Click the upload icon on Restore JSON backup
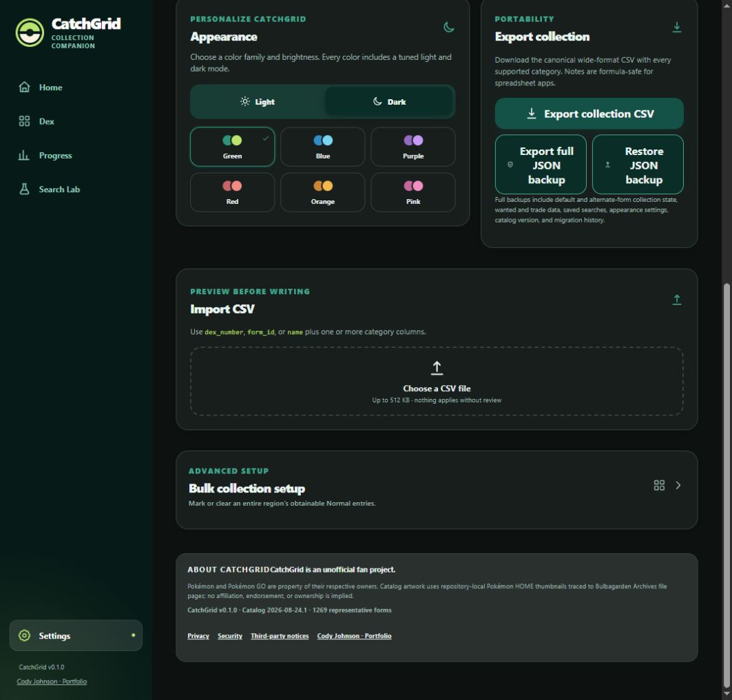 [607, 165]
